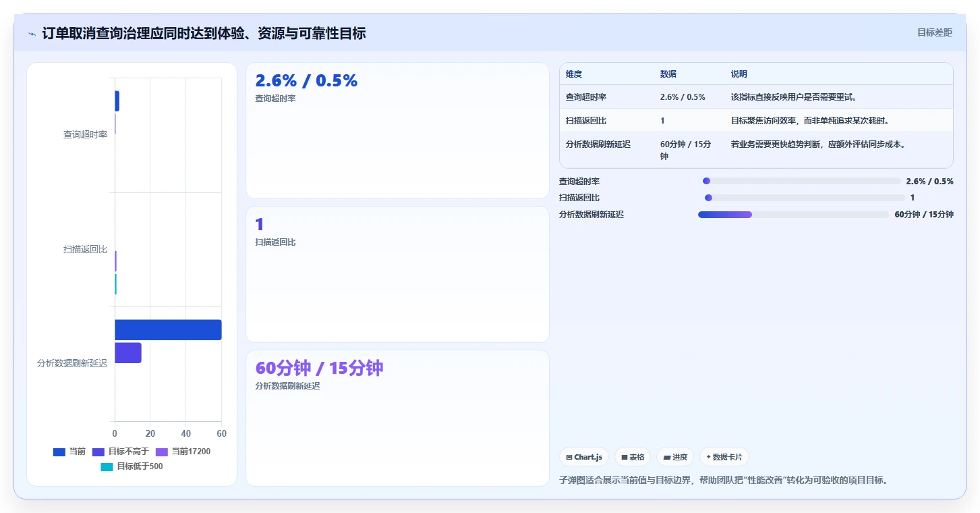Click the cyan bar for 扫描返回比 in chart

(x=115, y=284)
